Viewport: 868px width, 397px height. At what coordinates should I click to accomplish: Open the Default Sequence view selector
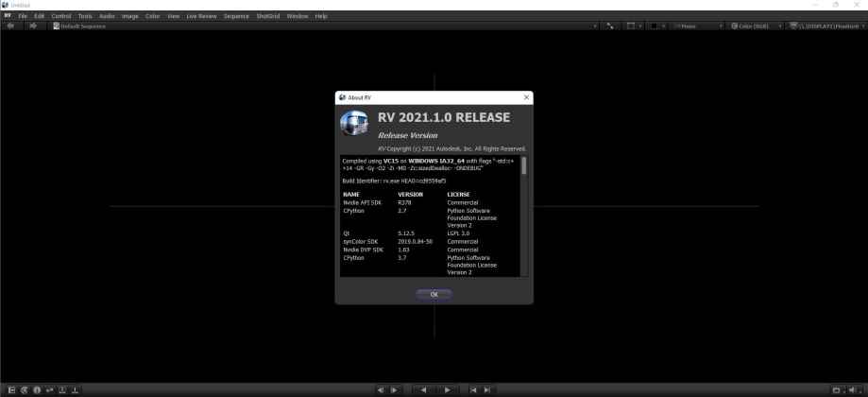pos(80,26)
